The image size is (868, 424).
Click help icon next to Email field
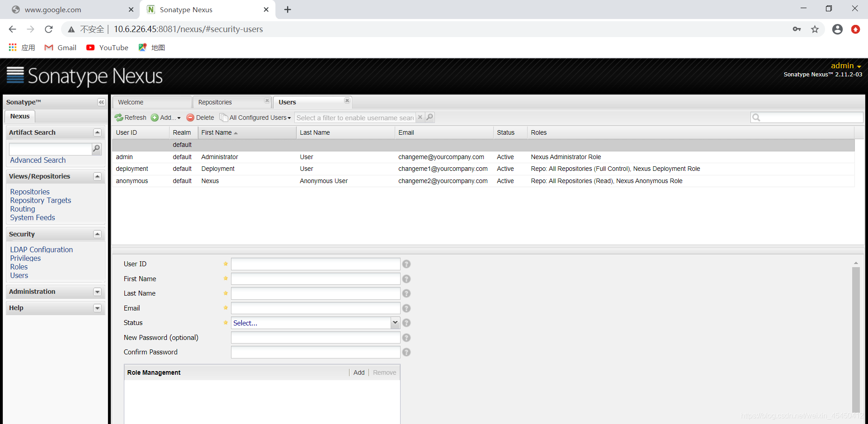pos(406,308)
